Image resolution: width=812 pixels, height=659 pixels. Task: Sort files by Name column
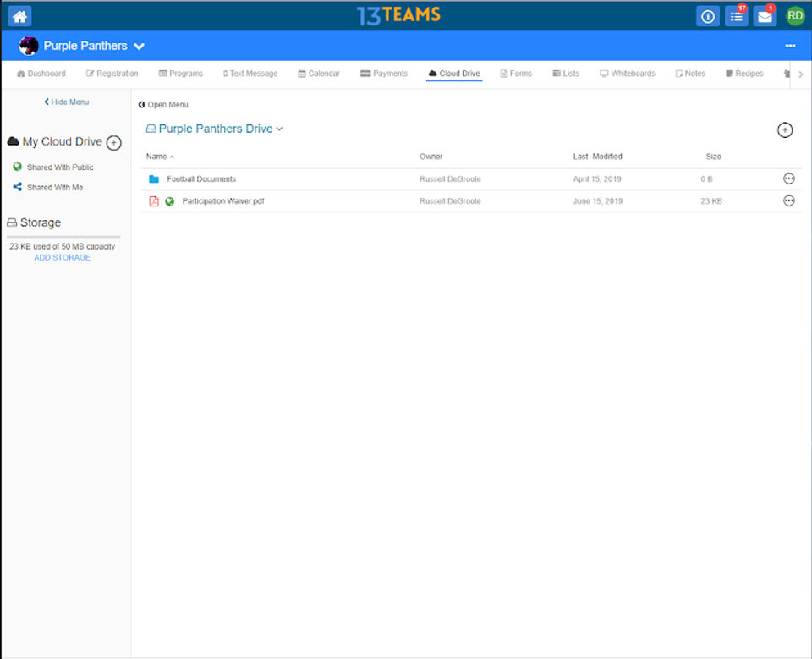[x=160, y=157]
